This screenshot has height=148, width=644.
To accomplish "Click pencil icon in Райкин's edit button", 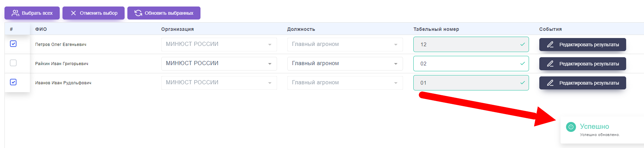I will (550, 64).
